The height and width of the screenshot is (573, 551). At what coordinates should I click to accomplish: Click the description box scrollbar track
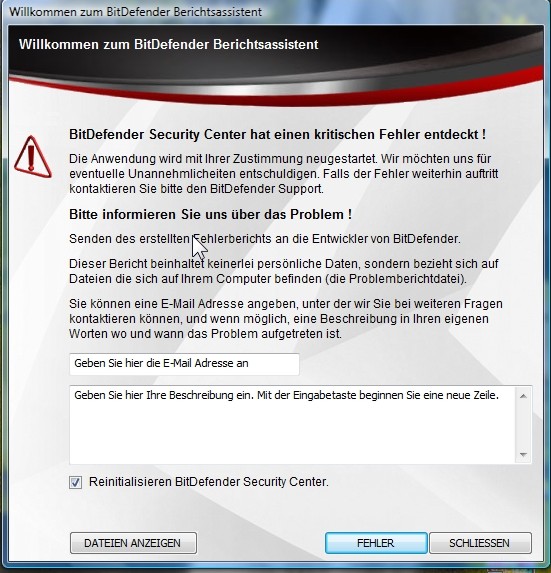pyautogui.click(x=523, y=425)
